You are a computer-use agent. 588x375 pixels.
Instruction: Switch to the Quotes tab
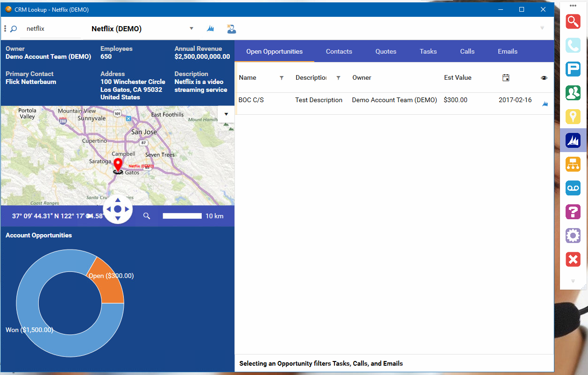(386, 51)
